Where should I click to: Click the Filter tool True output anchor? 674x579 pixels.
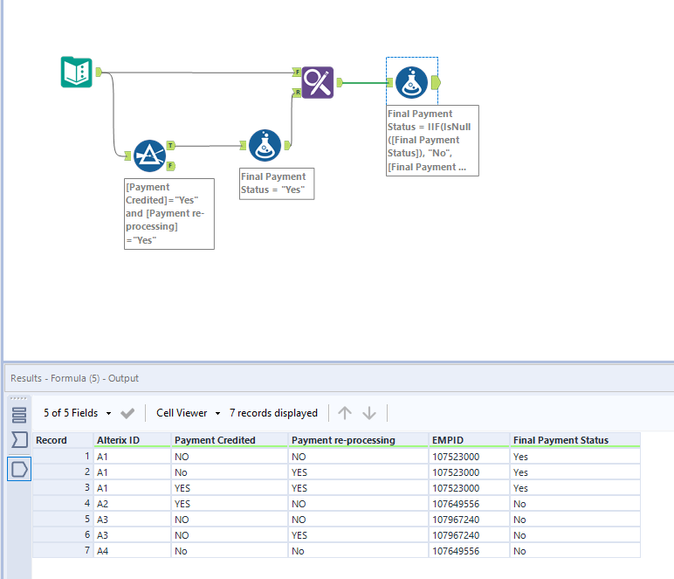click(x=171, y=145)
